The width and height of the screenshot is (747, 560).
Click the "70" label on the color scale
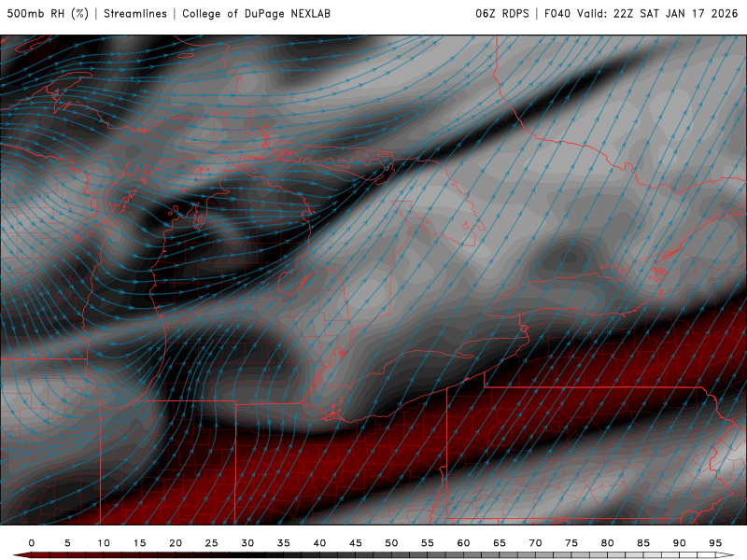[x=535, y=543]
